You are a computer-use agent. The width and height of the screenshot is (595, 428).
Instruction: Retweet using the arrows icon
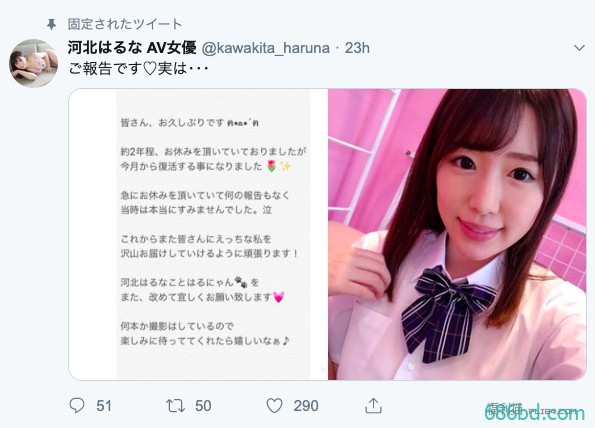(175, 406)
